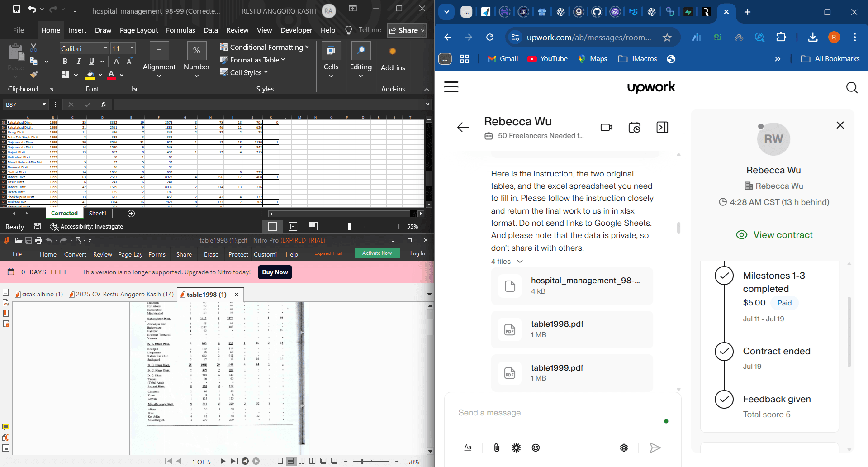Adjust the Excel zoom slider handle
868x467 pixels.
pos(349,226)
